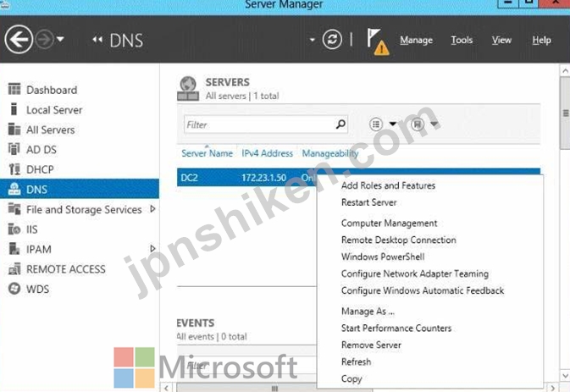
Task: Click IP address 172.23.1.50
Action: click(264, 178)
